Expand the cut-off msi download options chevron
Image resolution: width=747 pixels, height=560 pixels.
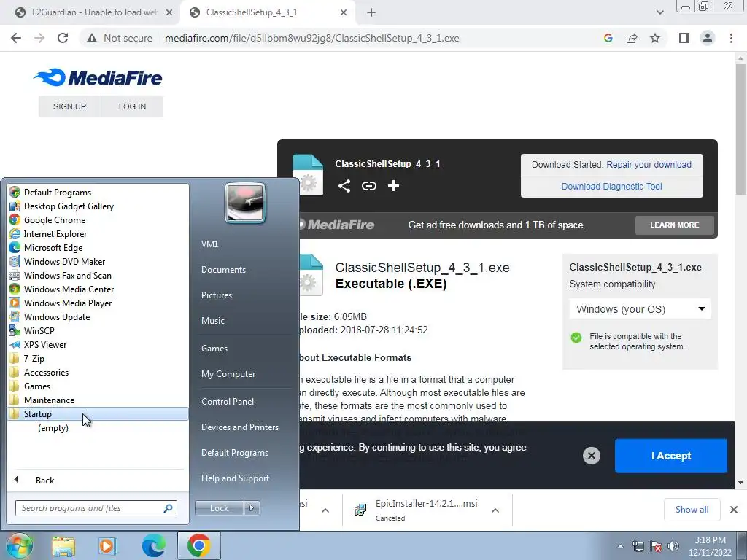(x=325, y=510)
